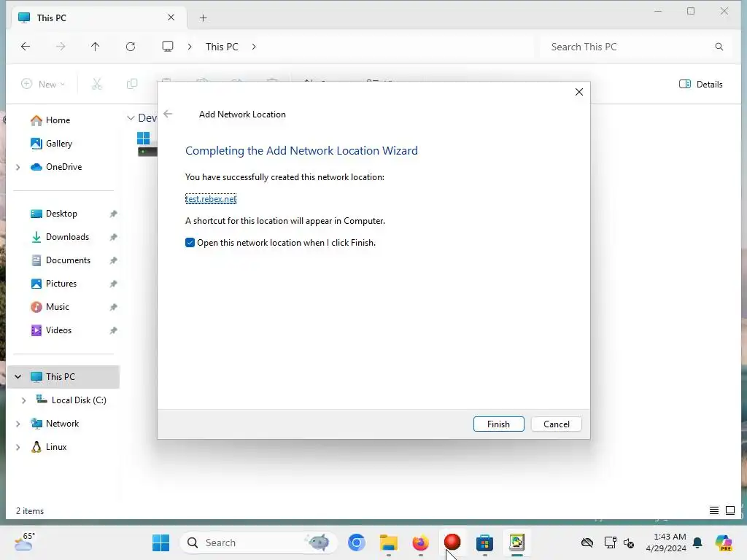Switch to details list view icon
Image resolution: width=747 pixels, height=560 pixels.
(713, 510)
